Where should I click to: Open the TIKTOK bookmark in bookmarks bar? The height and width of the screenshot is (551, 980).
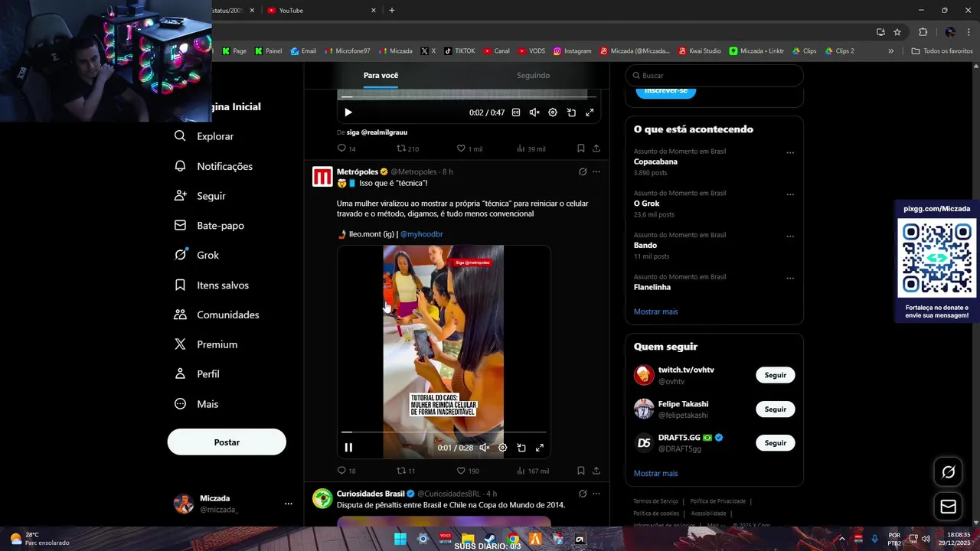tap(459, 51)
